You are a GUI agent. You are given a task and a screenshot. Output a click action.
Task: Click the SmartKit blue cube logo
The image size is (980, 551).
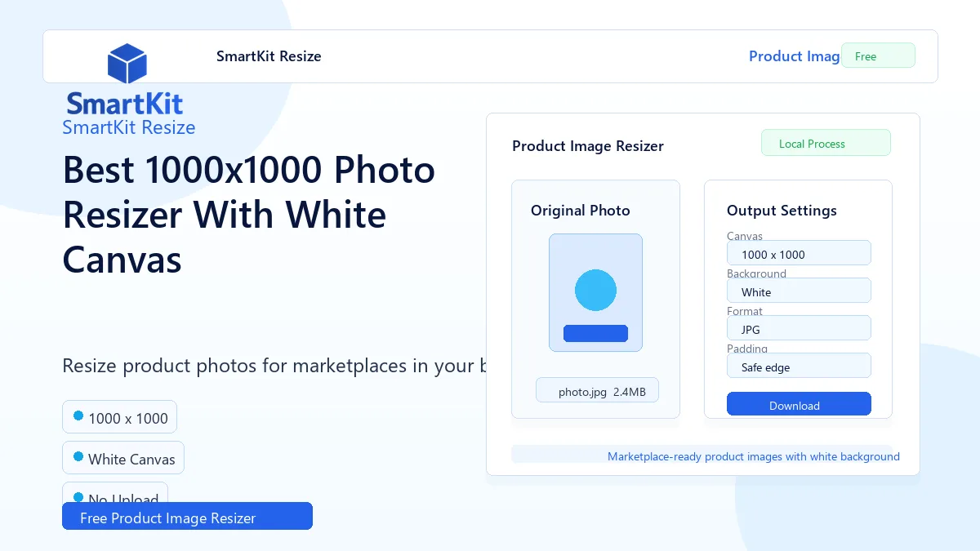tap(127, 64)
